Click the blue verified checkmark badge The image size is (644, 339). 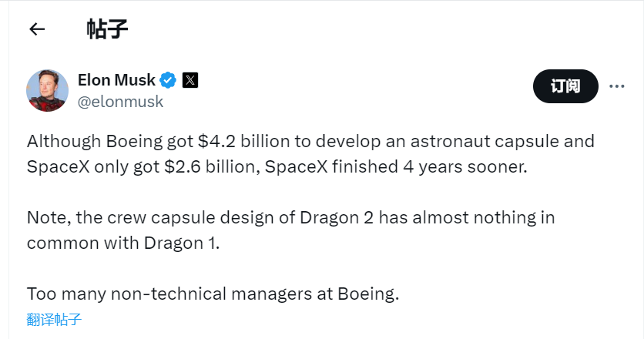click(x=168, y=79)
